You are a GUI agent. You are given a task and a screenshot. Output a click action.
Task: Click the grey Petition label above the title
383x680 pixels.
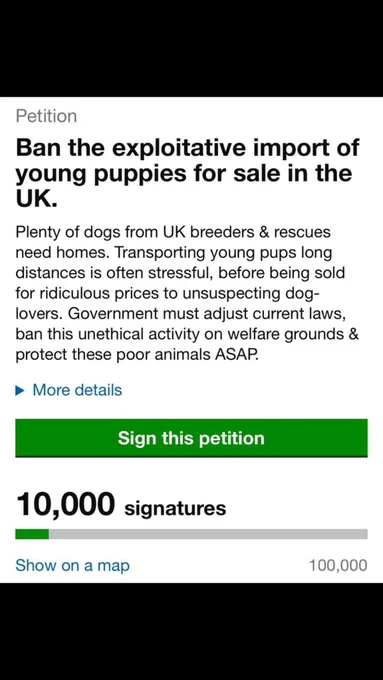click(46, 116)
